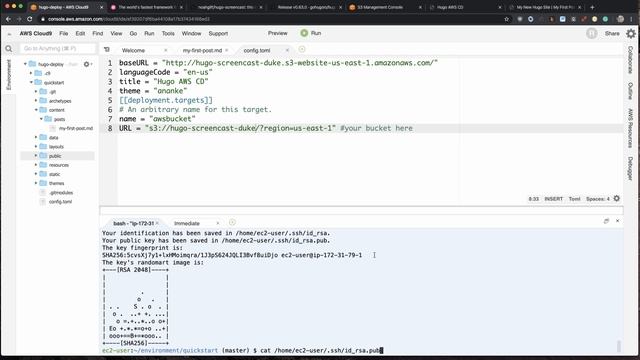Close the Welcome editor tab
Image resolution: width=640 pixels, height=360 pixels.
point(166,50)
